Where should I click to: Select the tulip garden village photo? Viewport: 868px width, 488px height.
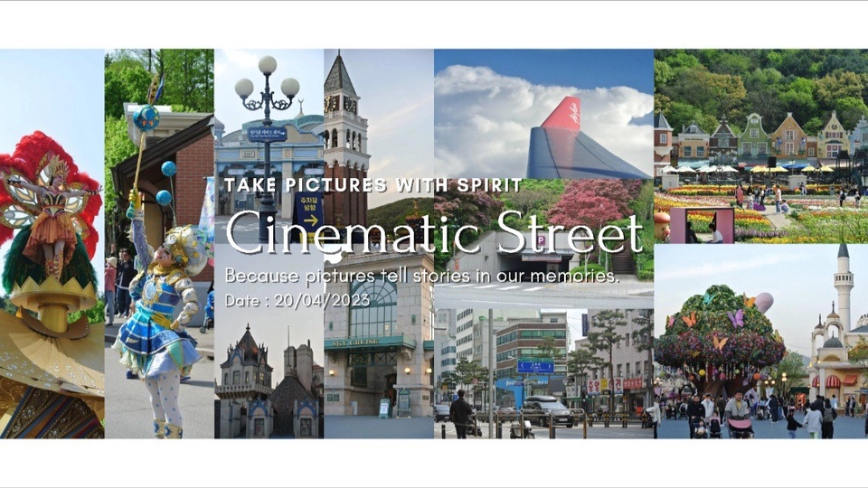pyautogui.click(x=761, y=146)
